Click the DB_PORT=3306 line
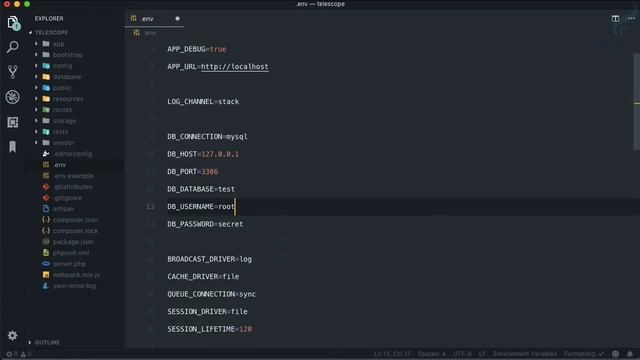This screenshot has width=640, height=360. tap(193, 171)
